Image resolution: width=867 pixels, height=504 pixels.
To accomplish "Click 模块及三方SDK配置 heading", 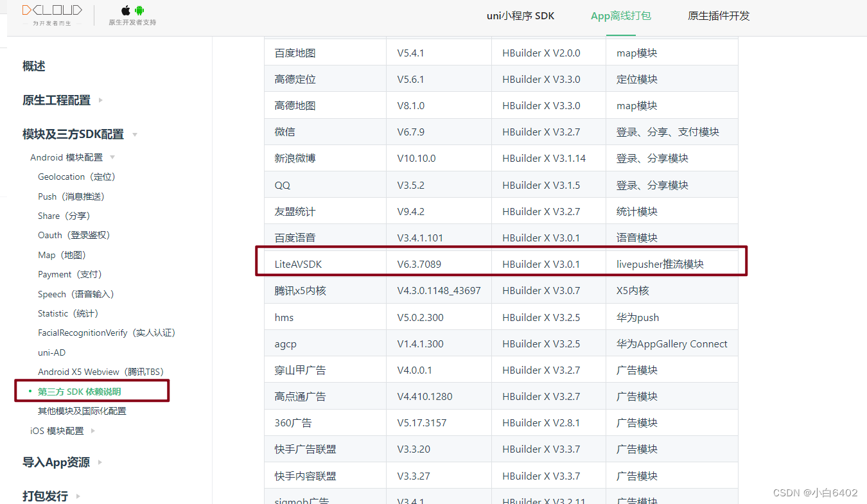I will pos(73,134).
